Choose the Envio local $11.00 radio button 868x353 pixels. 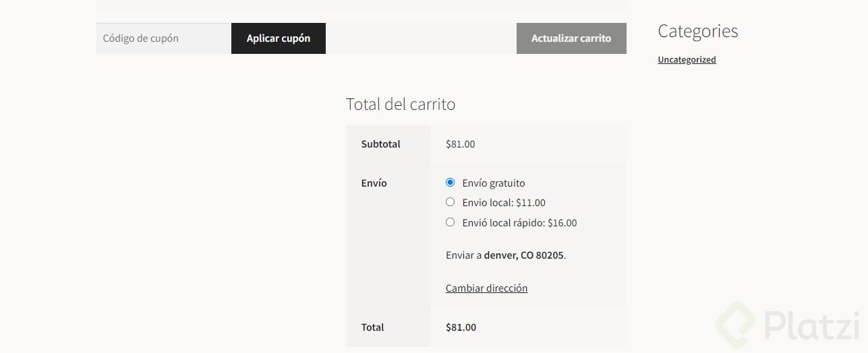coord(451,202)
